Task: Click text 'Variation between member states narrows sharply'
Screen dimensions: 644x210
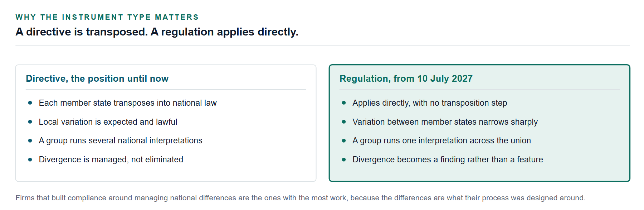Action: pos(445,122)
